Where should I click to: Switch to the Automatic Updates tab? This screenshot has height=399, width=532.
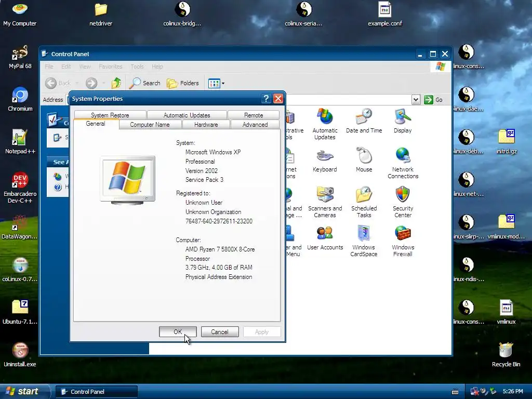(187, 115)
